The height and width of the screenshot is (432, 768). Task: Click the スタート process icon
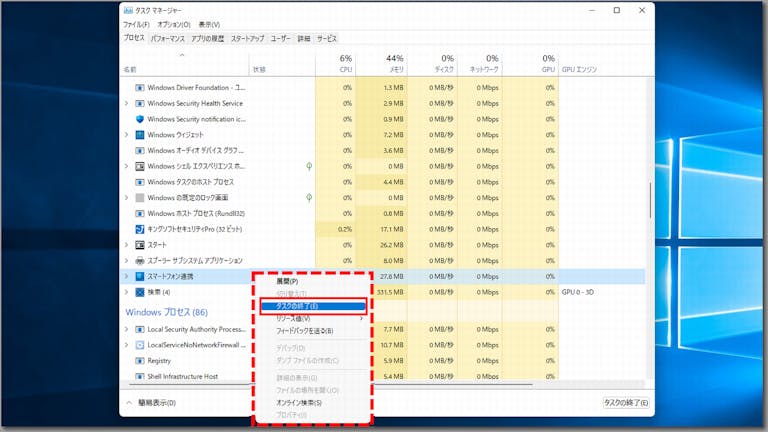(140, 245)
